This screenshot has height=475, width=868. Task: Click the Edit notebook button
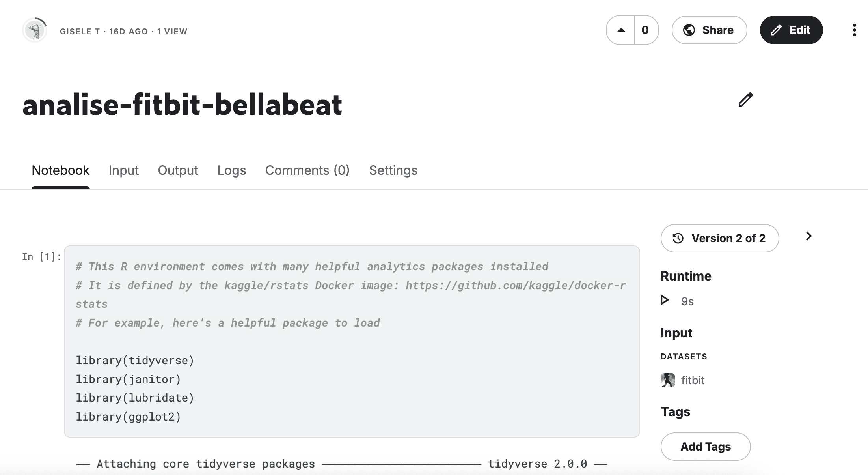[791, 30]
